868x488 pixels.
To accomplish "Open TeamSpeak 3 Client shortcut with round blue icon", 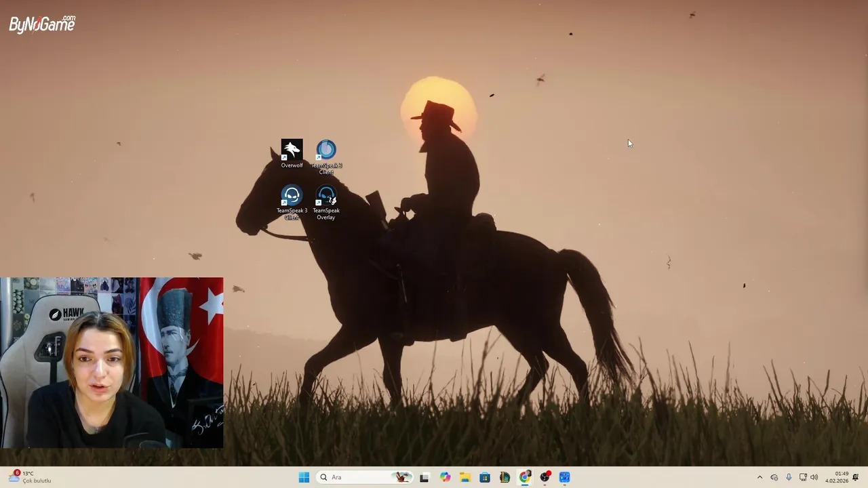I will pyautogui.click(x=326, y=157).
